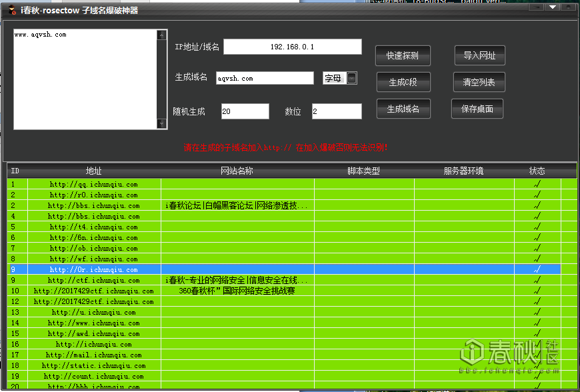Click the text area scroll up arrow

161,35
